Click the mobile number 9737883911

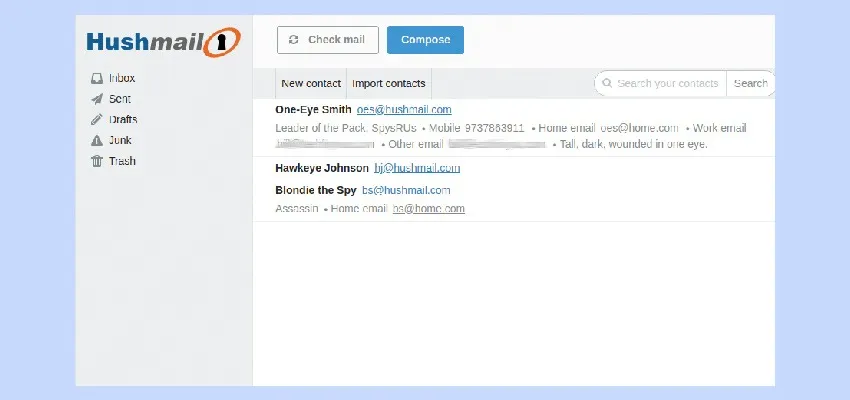(494, 128)
